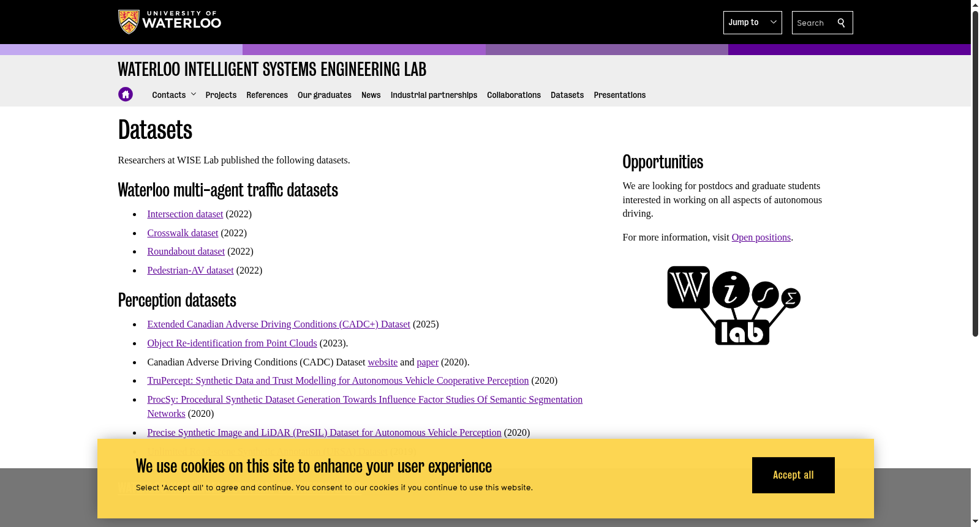Open the Jump to dropdown
Viewport: 980px width, 527px height.
click(x=752, y=23)
